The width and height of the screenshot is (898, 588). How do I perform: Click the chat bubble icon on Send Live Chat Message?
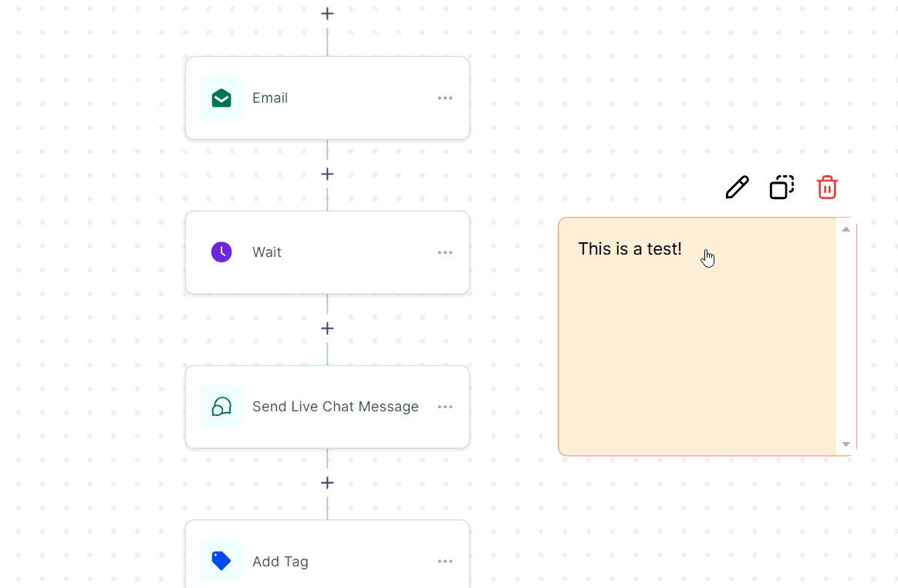click(x=221, y=407)
